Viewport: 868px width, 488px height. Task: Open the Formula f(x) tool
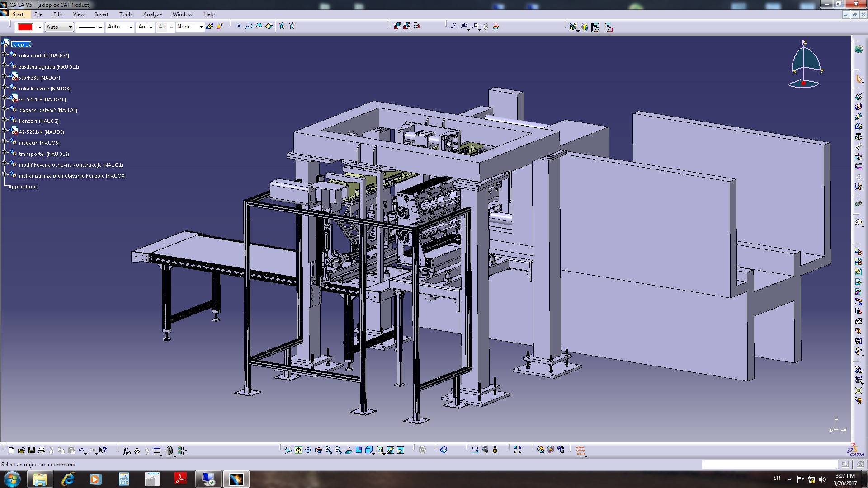tap(127, 450)
